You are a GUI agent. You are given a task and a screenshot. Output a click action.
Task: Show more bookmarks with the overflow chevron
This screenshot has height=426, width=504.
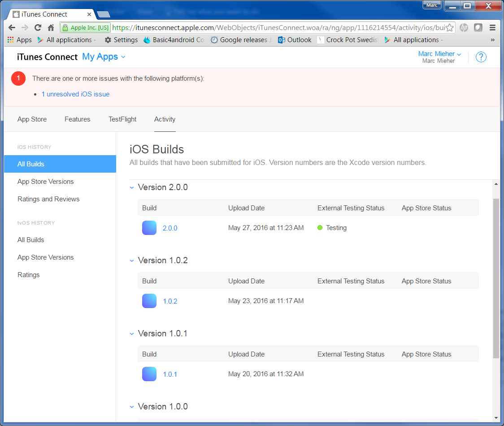tap(492, 40)
